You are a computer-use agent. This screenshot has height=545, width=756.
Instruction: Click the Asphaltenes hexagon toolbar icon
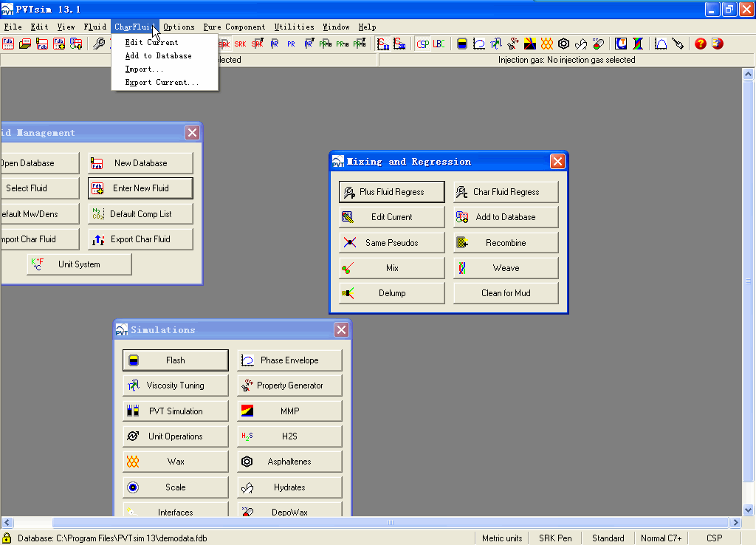pos(563,44)
